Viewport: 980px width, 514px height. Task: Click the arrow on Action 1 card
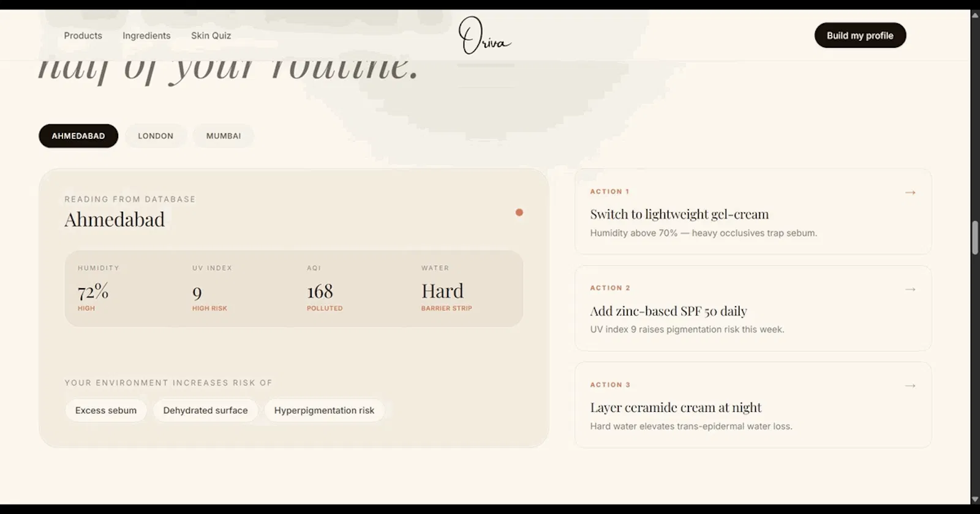(910, 192)
